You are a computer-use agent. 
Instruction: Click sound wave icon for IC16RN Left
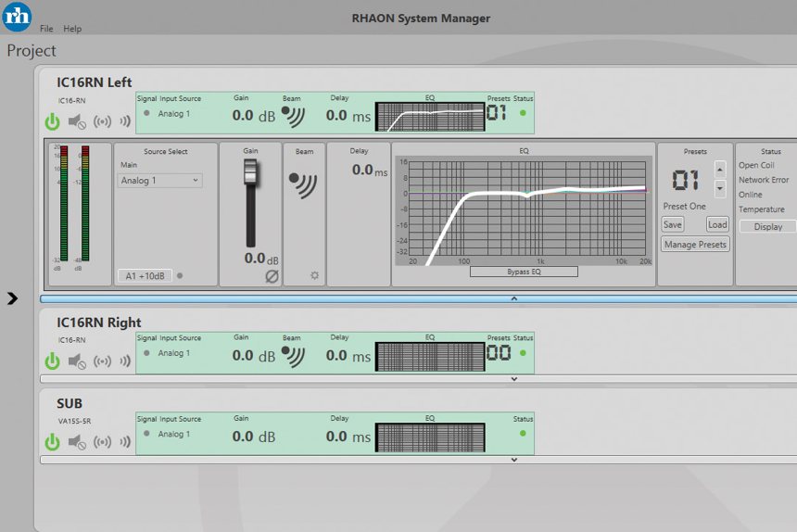125,120
